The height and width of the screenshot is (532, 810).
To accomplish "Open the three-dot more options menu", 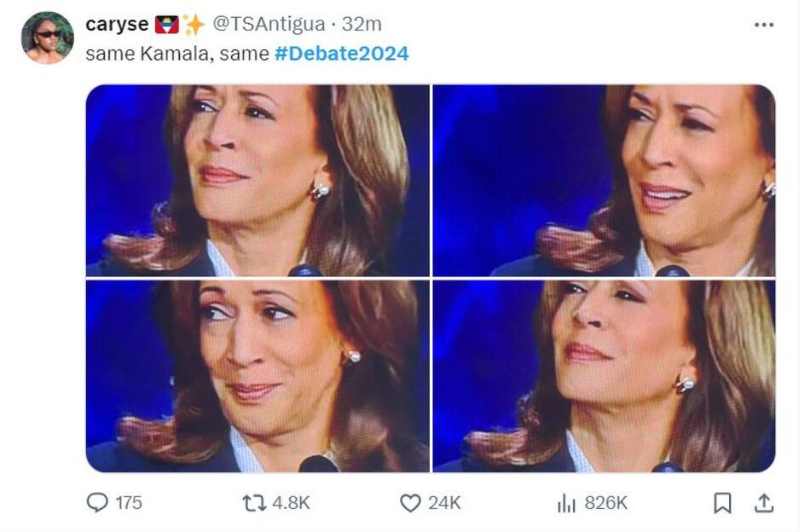I will click(x=764, y=25).
